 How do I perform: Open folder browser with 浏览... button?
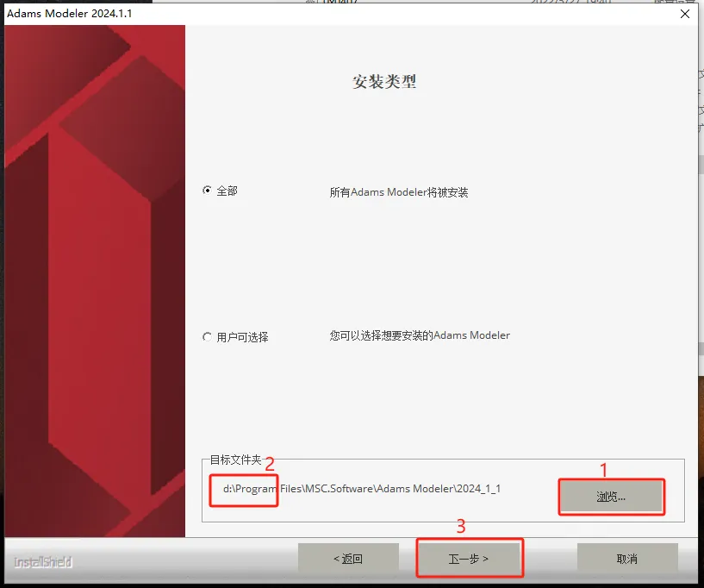tap(611, 497)
